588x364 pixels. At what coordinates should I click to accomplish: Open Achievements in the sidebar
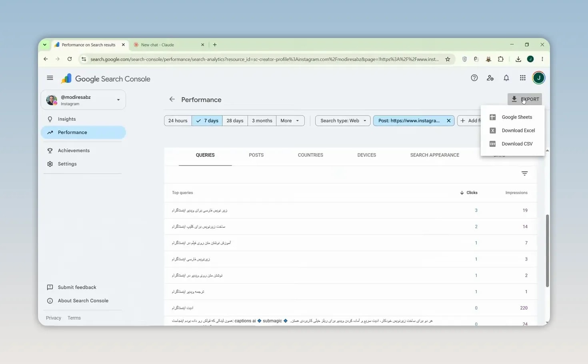[x=83, y=150]
